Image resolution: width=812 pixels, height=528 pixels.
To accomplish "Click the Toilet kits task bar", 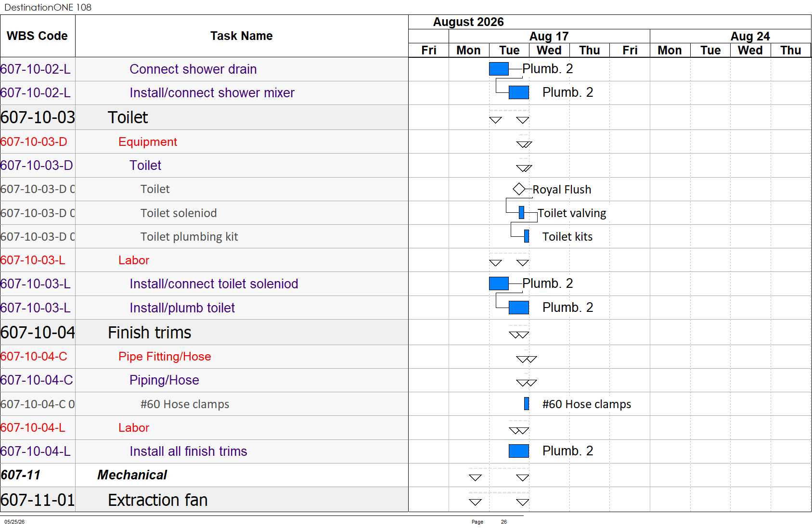I will tap(527, 236).
